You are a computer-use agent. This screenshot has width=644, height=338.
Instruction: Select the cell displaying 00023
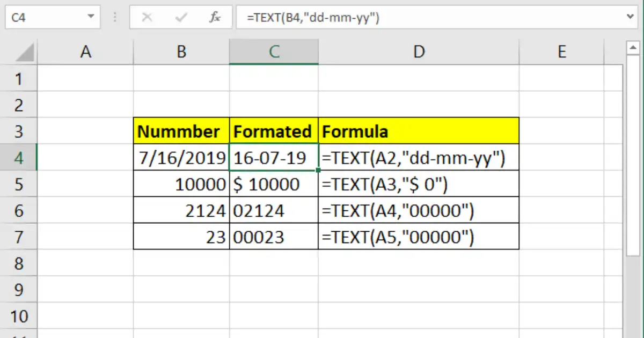(x=274, y=237)
